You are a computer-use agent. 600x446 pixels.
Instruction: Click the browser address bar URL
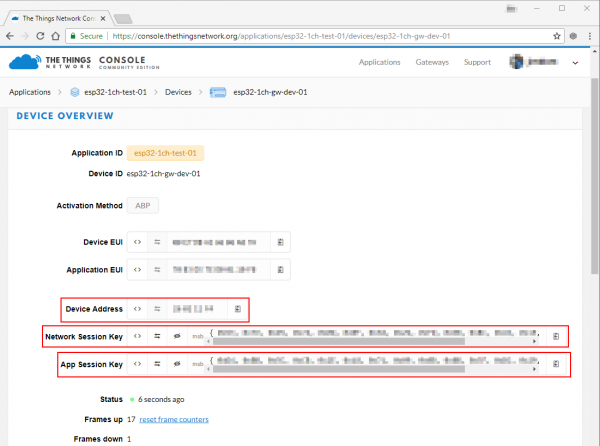[x=281, y=36]
